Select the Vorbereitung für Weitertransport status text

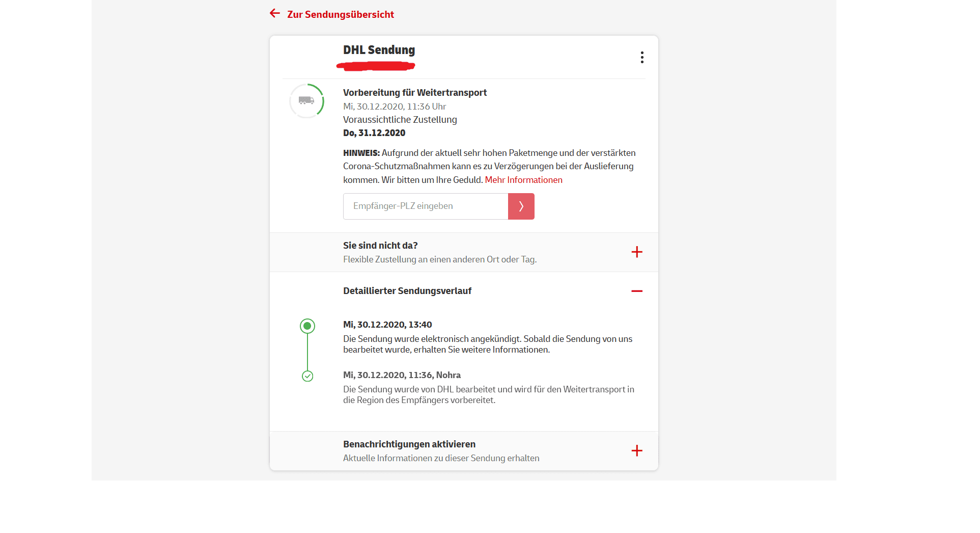(x=414, y=93)
